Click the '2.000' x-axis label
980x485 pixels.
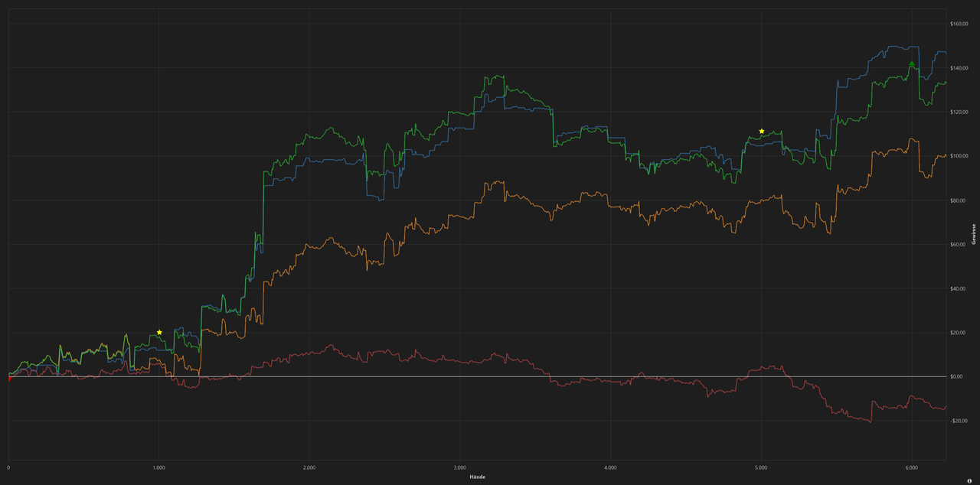pyautogui.click(x=309, y=467)
